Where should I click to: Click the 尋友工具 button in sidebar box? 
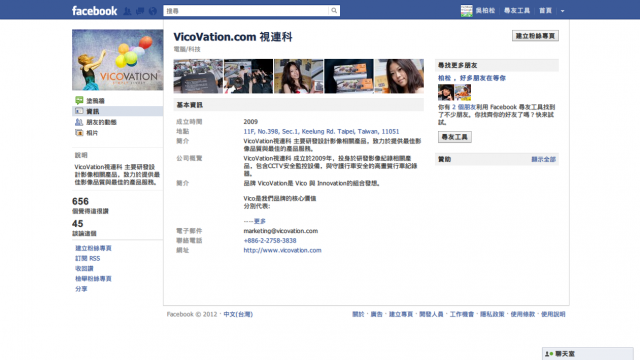pyautogui.click(x=455, y=137)
